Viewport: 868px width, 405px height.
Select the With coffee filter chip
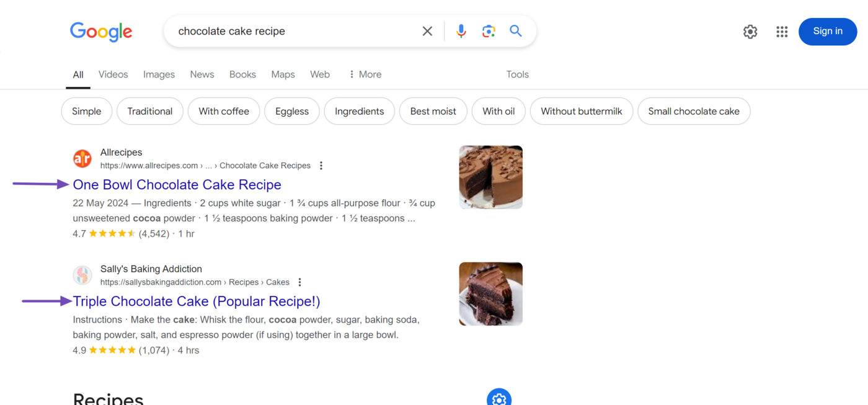224,111
